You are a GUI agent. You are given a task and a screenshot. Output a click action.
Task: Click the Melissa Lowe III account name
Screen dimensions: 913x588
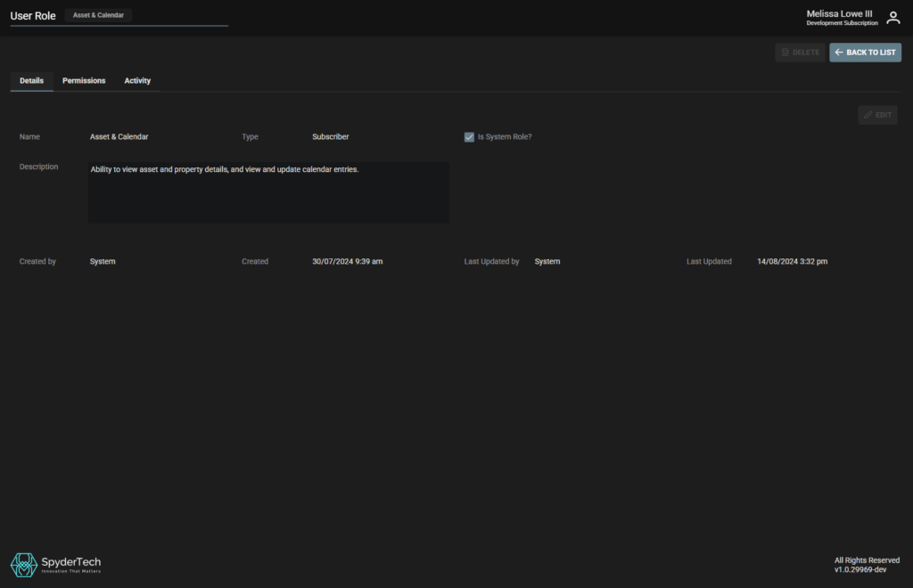(x=839, y=13)
